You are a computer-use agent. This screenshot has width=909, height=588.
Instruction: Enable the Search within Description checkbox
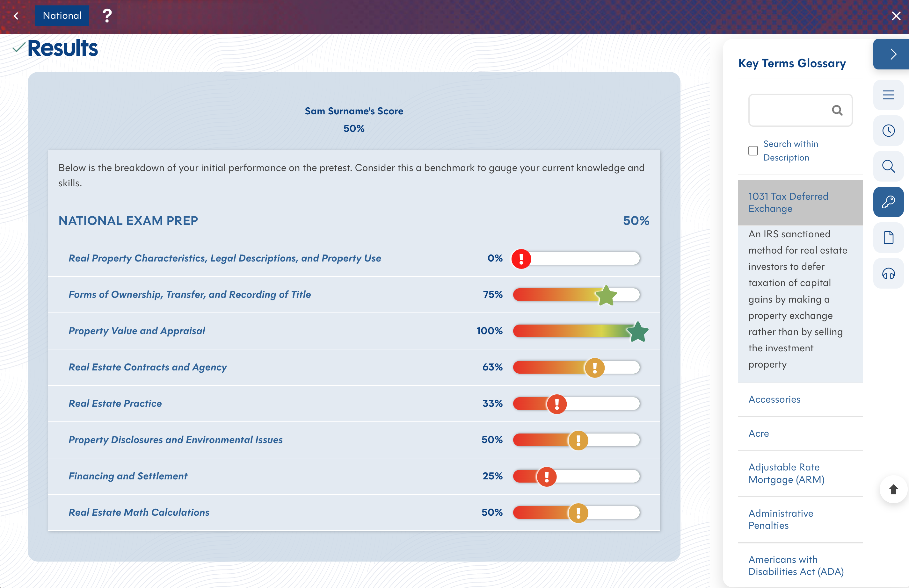pyautogui.click(x=753, y=150)
